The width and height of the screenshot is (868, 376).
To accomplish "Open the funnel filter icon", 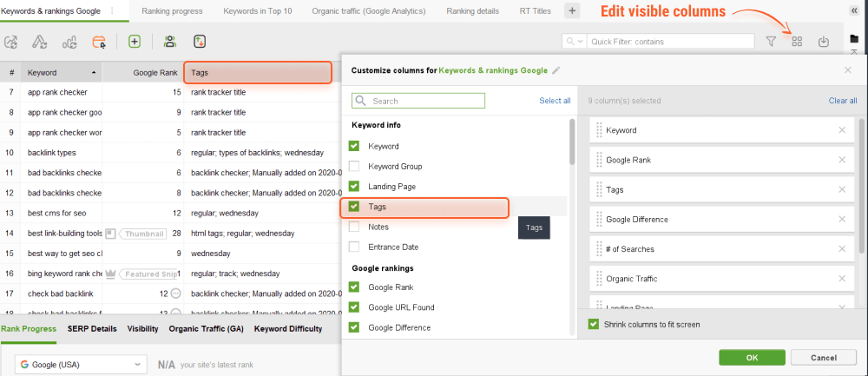I will (x=771, y=42).
